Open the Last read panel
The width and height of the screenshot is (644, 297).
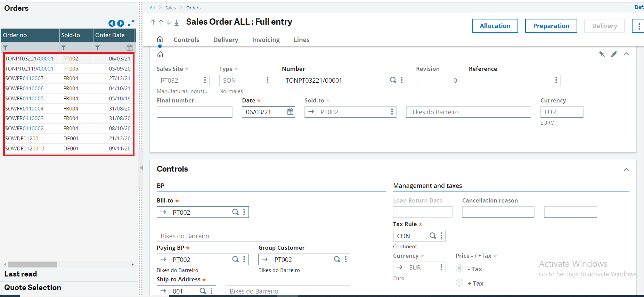tap(21, 274)
